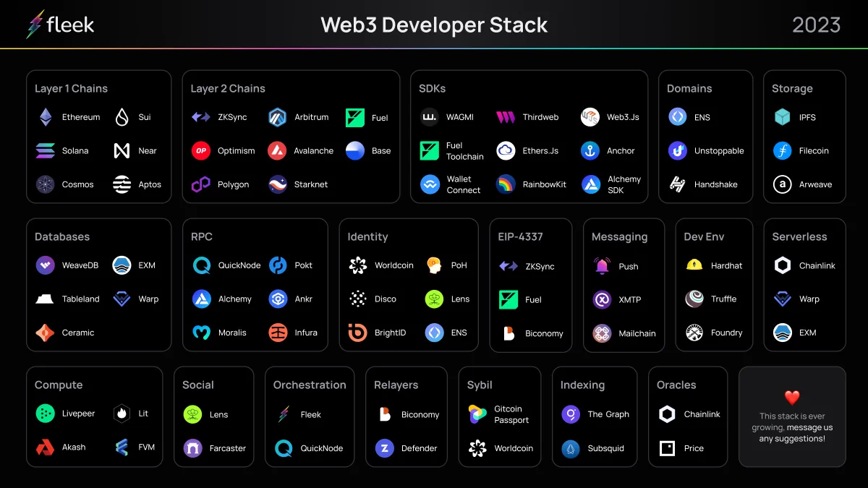Click the purple Farcaster icon

coord(193,448)
